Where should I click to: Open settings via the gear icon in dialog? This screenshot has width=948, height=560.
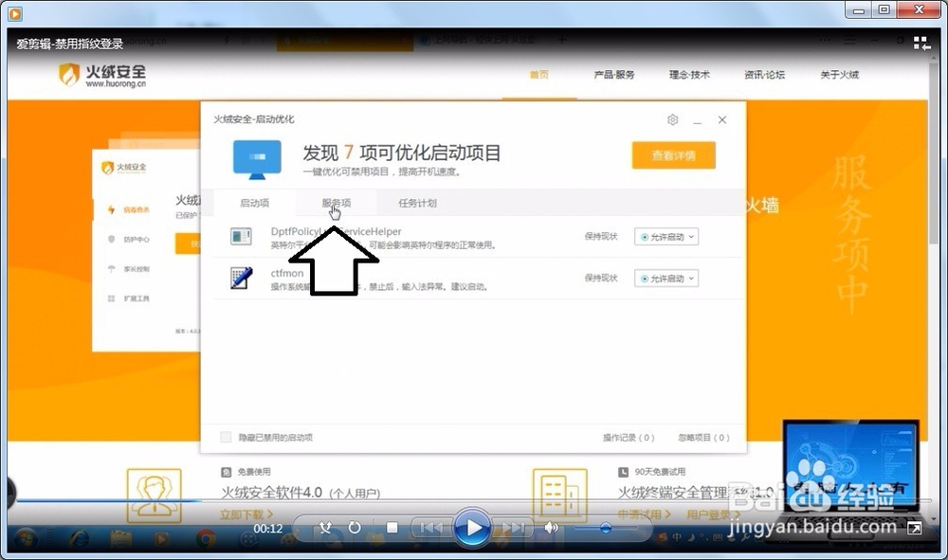point(672,120)
